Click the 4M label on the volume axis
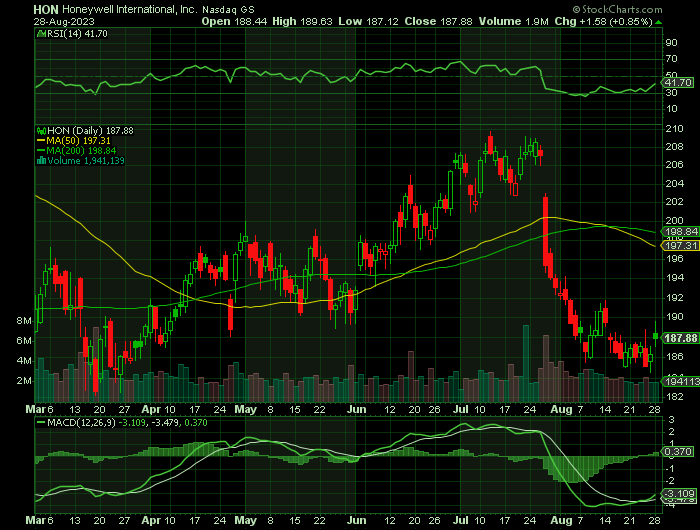Image resolution: width=700 pixels, height=530 pixels. click(24, 361)
